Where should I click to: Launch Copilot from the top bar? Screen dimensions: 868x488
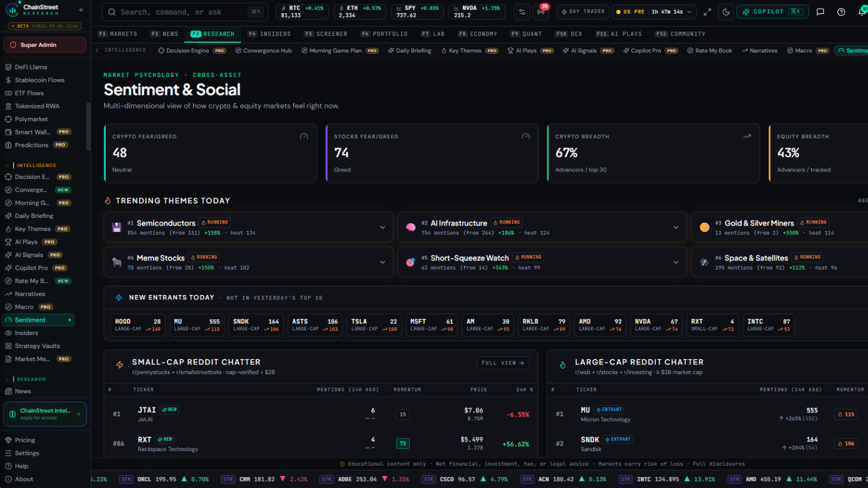point(773,12)
